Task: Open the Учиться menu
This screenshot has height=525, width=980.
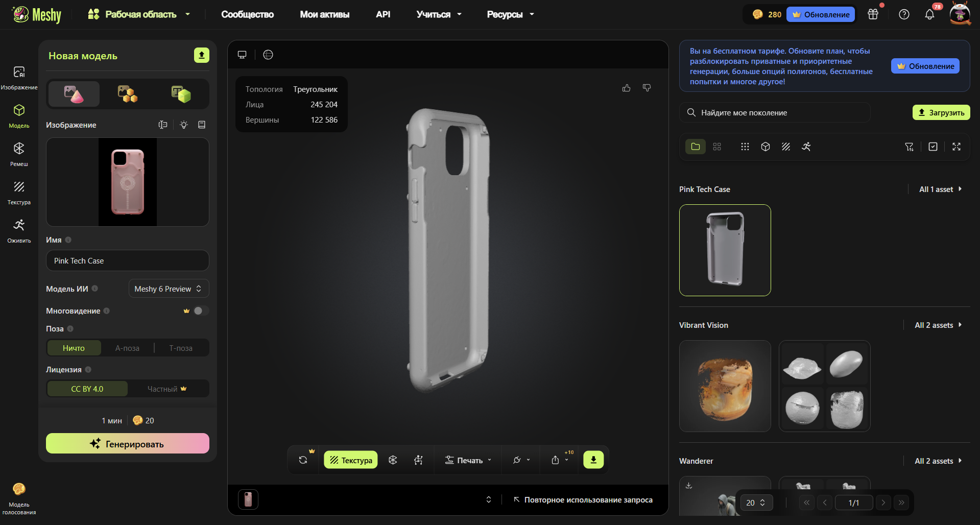Action: tap(439, 14)
